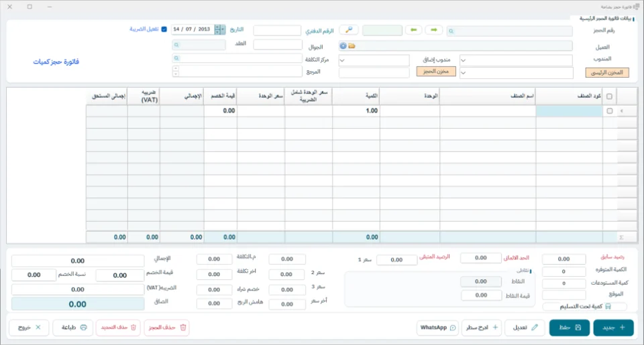Click the magnifier in رقم الحجز field
The image size is (644, 345).
[451, 31]
